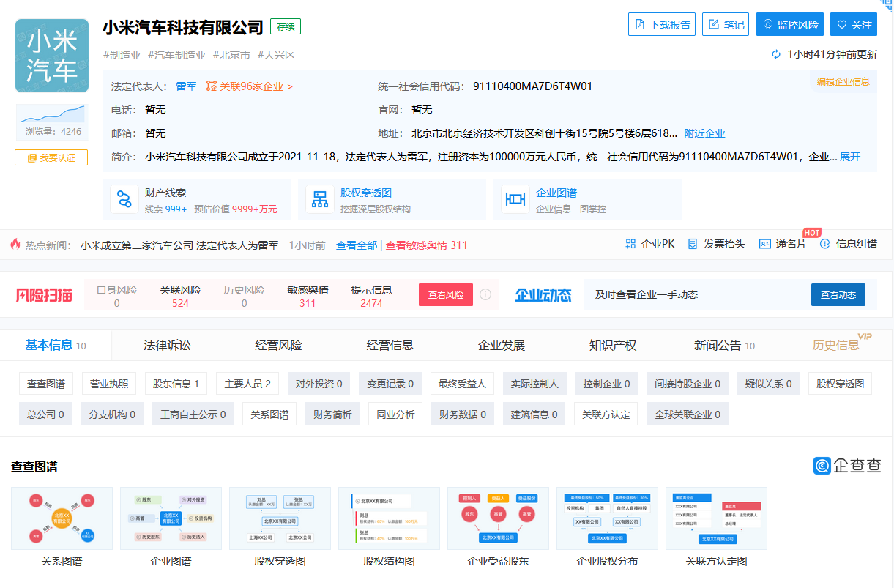894x588 pixels.
Task: Click the 浏览量 trend chart
Action: (52, 113)
